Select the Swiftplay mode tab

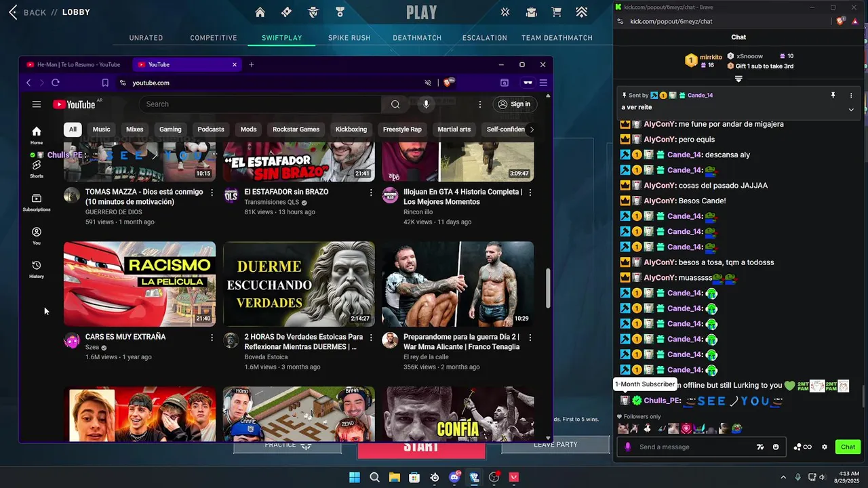click(282, 38)
